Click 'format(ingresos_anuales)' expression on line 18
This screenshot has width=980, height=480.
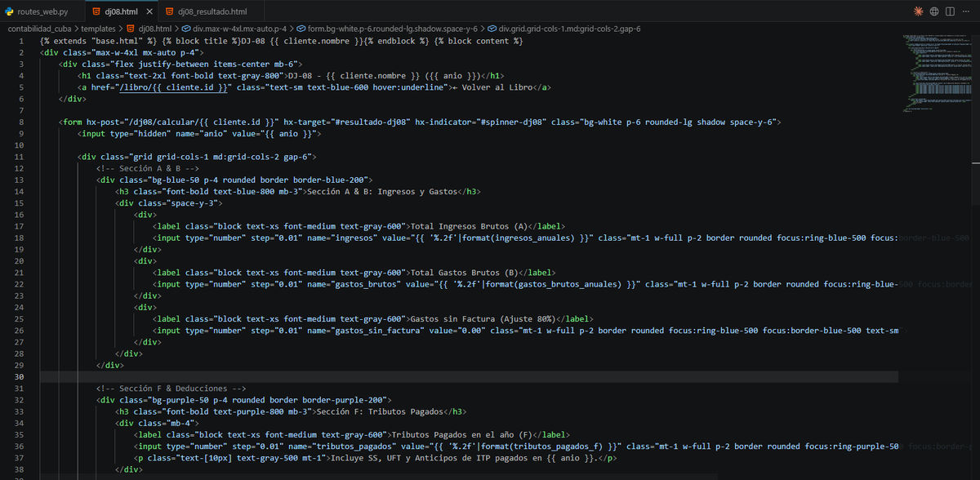pyautogui.click(x=532, y=238)
